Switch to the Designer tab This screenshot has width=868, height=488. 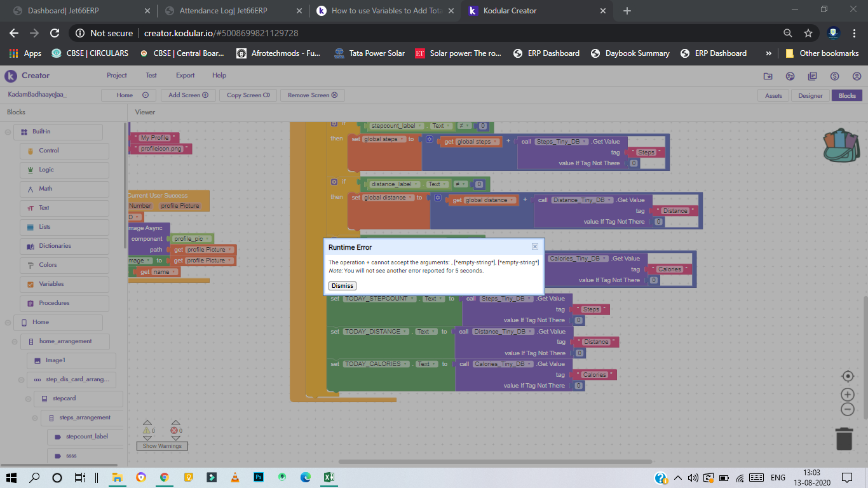(810, 95)
